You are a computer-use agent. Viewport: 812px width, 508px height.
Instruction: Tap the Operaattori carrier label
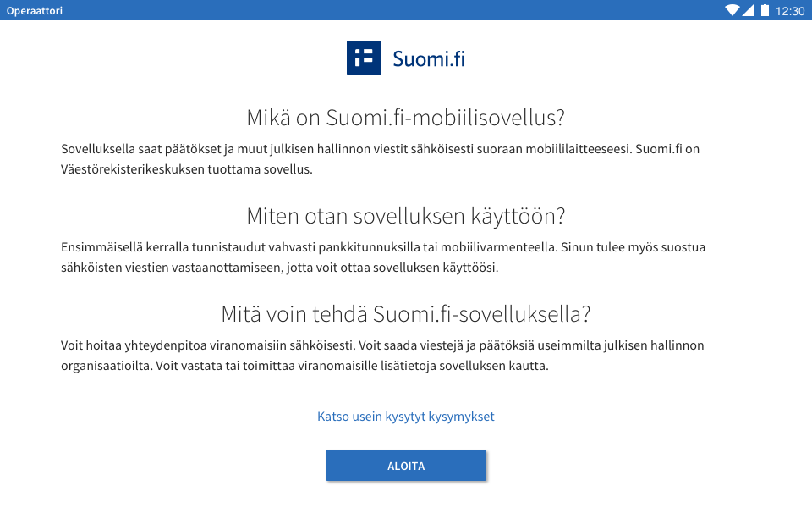(x=35, y=11)
